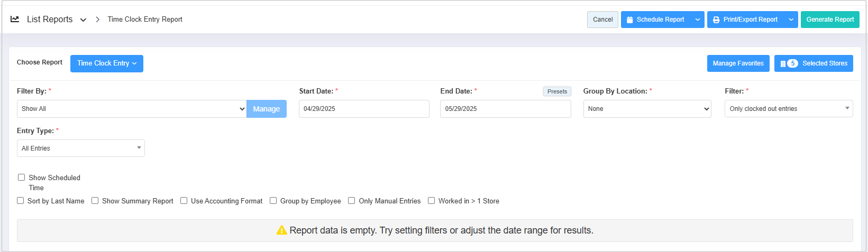Click the breadcrumb arrow separator icon
This screenshot has width=868, height=252.
[x=98, y=20]
